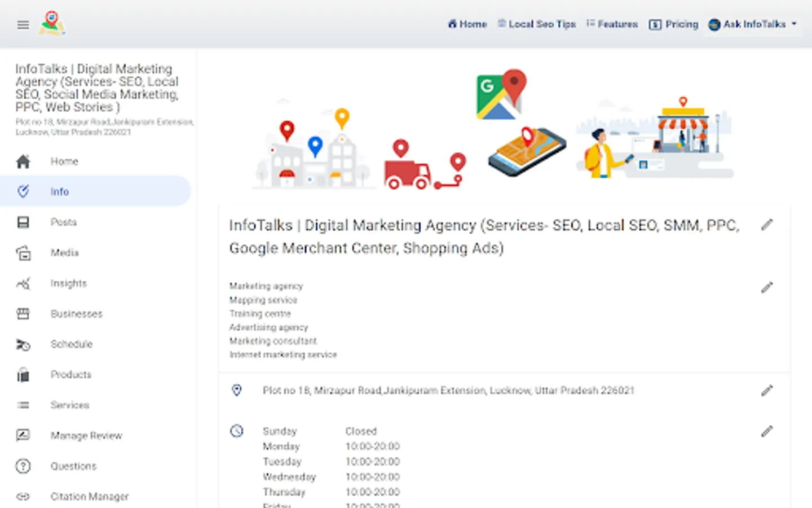This screenshot has width=812, height=508.
Task: Click the Businesses storefront icon
Action: tap(23, 314)
